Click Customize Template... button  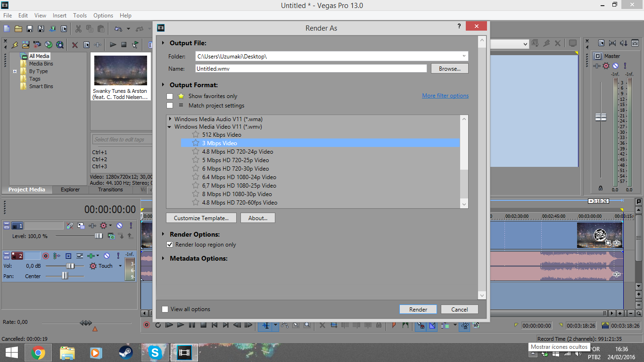pyautogui.click(x=201, y=218)
